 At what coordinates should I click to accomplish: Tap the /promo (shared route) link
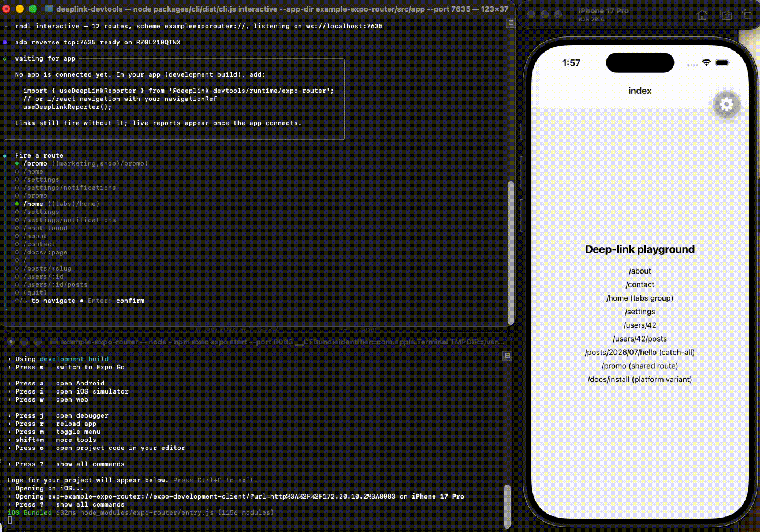point(640,366)
